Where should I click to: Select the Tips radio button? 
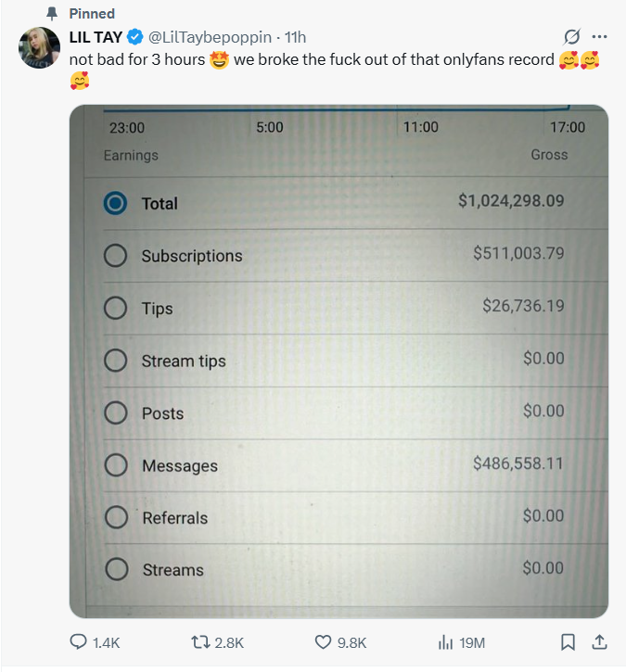(x=116, y=308)
